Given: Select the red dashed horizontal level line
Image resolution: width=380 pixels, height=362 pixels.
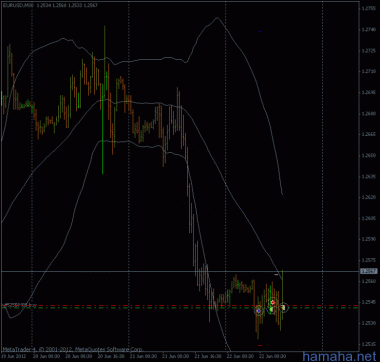Looking at the screenshot, I should click(180, 305).
